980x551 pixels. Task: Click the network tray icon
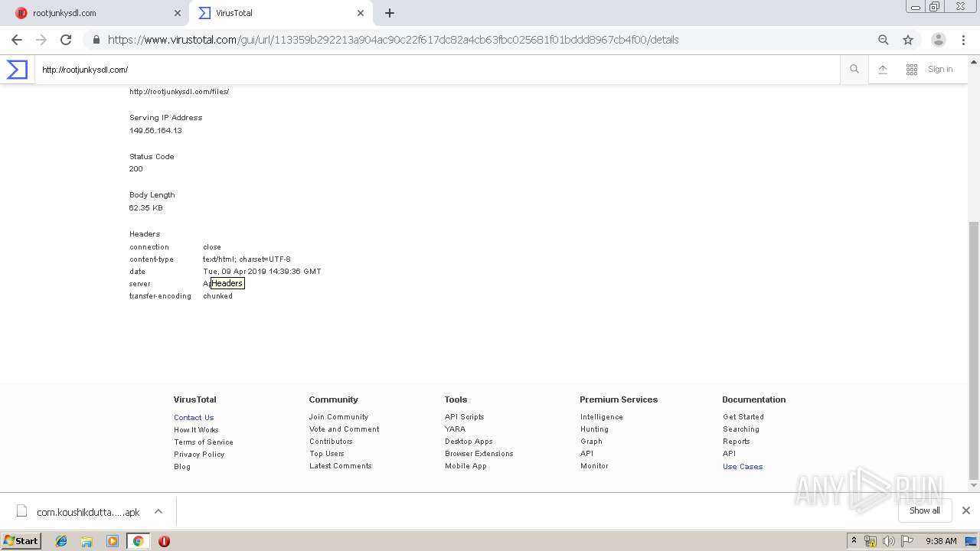click(871, 541)
